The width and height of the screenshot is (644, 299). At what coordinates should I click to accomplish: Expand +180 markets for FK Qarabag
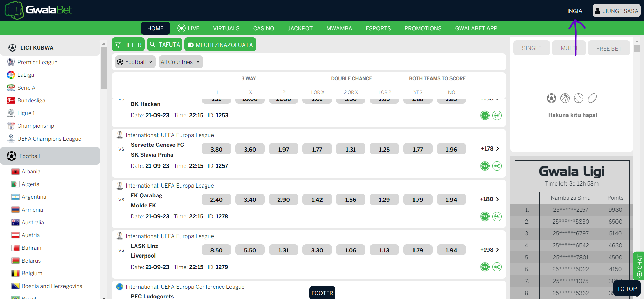(x=490, y=199)
